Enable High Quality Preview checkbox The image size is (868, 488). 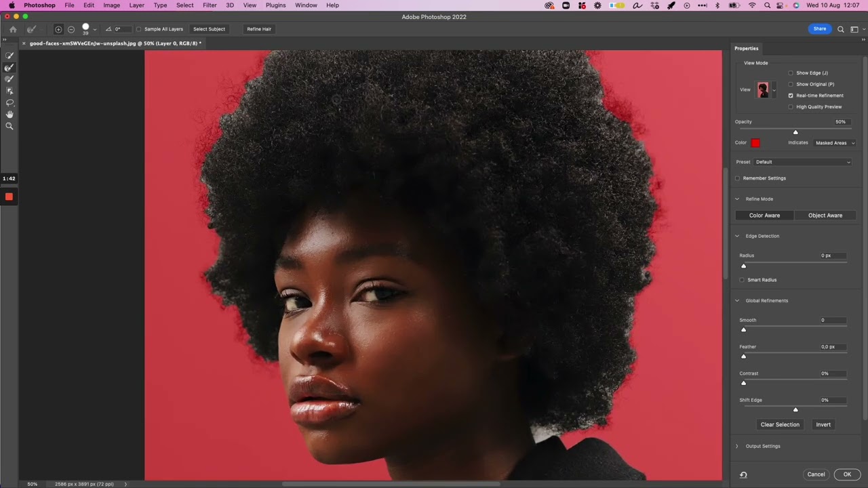791,107
